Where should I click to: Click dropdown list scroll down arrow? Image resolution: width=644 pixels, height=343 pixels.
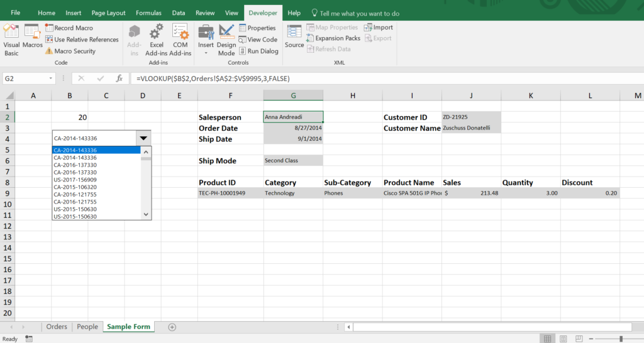coord(146,214)
